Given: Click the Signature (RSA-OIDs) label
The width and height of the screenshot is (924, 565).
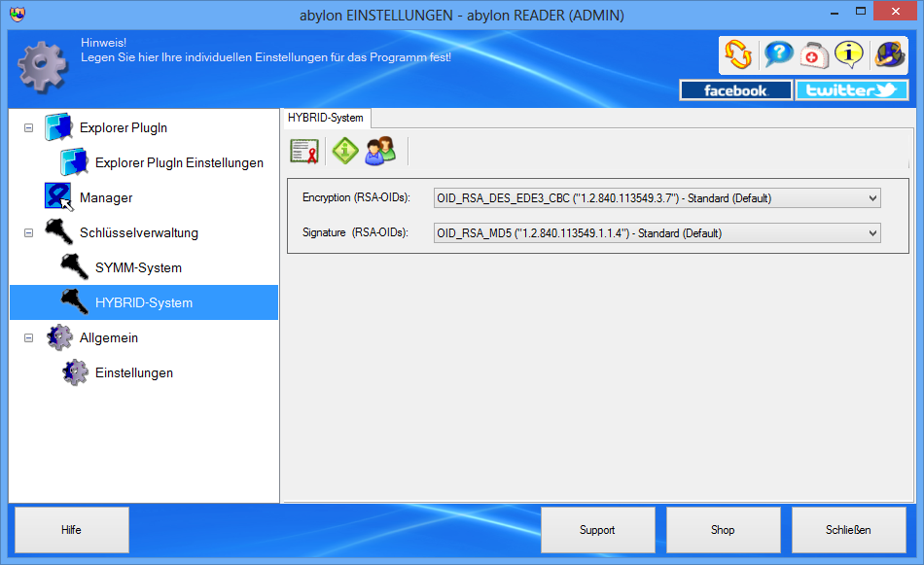Looking at the screenshot, I should [x=355, y=232].
